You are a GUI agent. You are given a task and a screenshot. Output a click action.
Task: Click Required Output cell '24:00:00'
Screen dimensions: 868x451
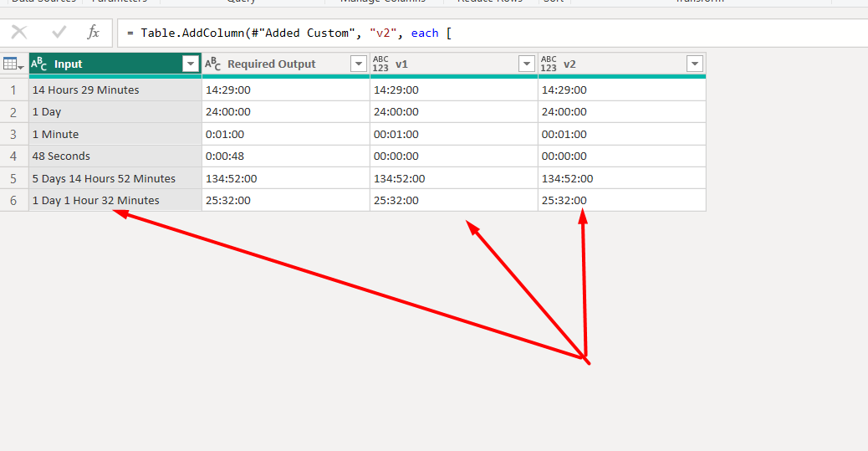click(x=286, y=112)
